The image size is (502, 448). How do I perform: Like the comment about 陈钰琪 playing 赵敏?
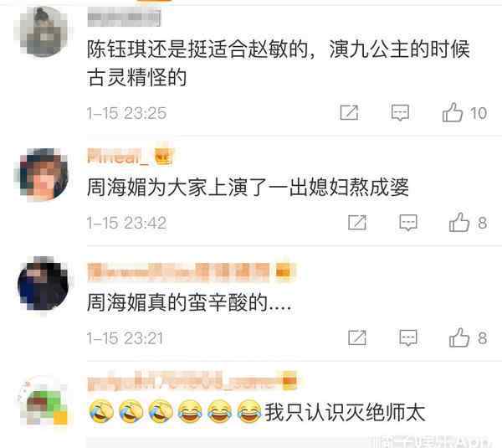point(453,112)
